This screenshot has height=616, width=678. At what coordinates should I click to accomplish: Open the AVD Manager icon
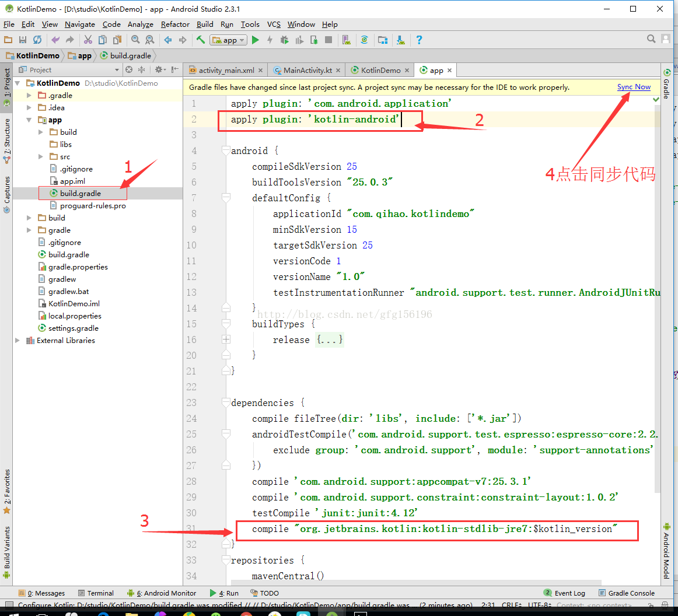tap(346, 40)
